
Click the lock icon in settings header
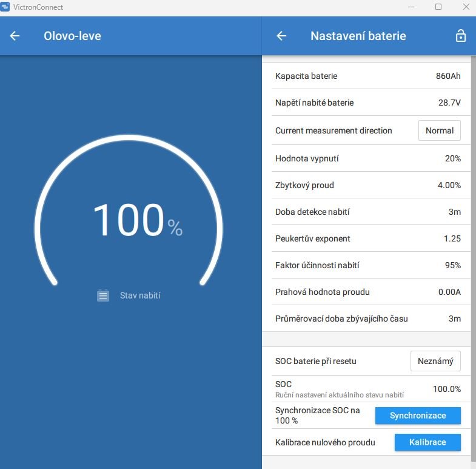(x=460, y=36)
